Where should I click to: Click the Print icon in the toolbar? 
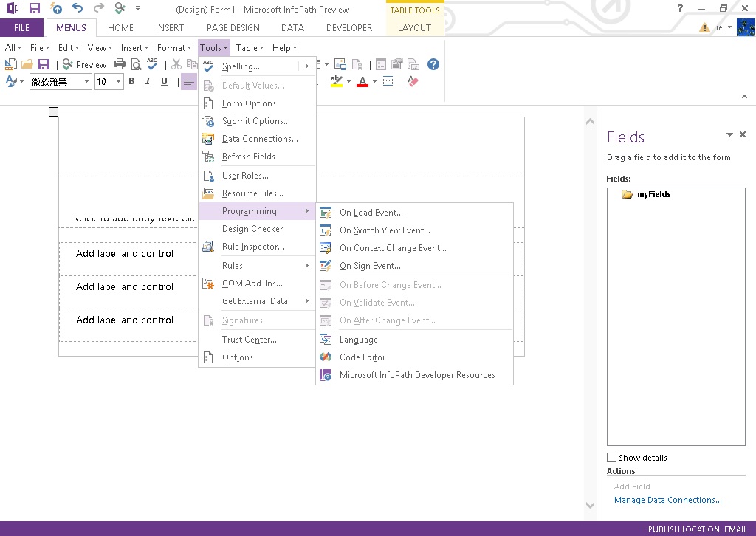(120, 65)
